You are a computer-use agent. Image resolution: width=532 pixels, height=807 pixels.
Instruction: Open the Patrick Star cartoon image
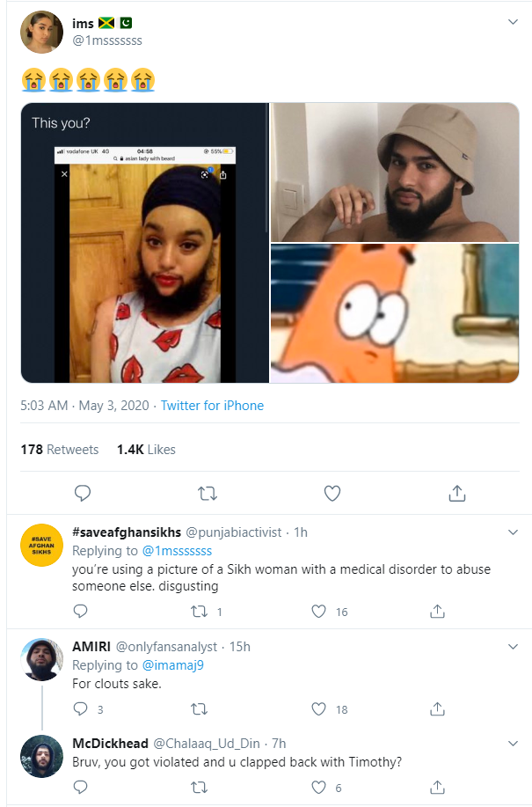coord(394,314)
